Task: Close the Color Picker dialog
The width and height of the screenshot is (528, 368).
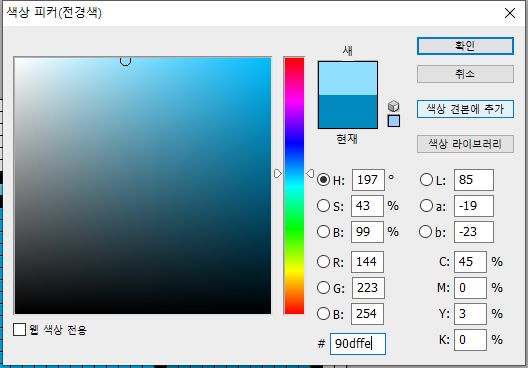Action: click(510, 13)
